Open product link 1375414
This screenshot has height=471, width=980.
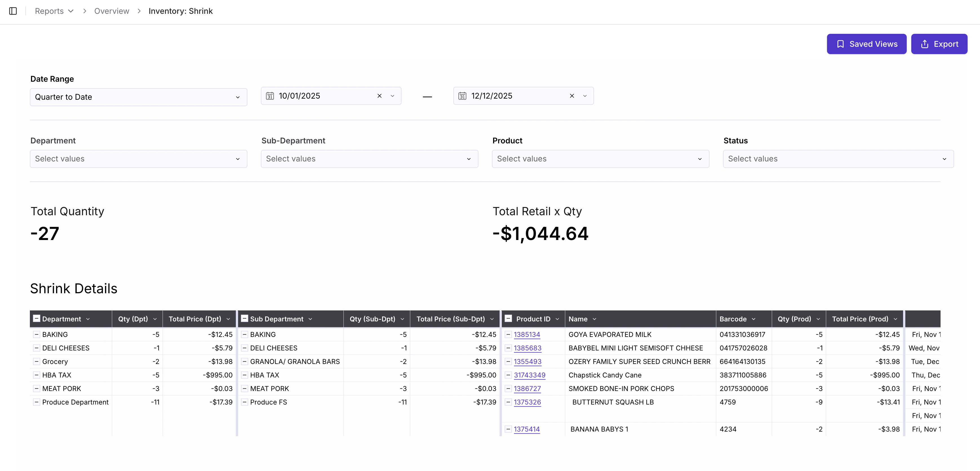pyautogui.click(x=527, y=429)
